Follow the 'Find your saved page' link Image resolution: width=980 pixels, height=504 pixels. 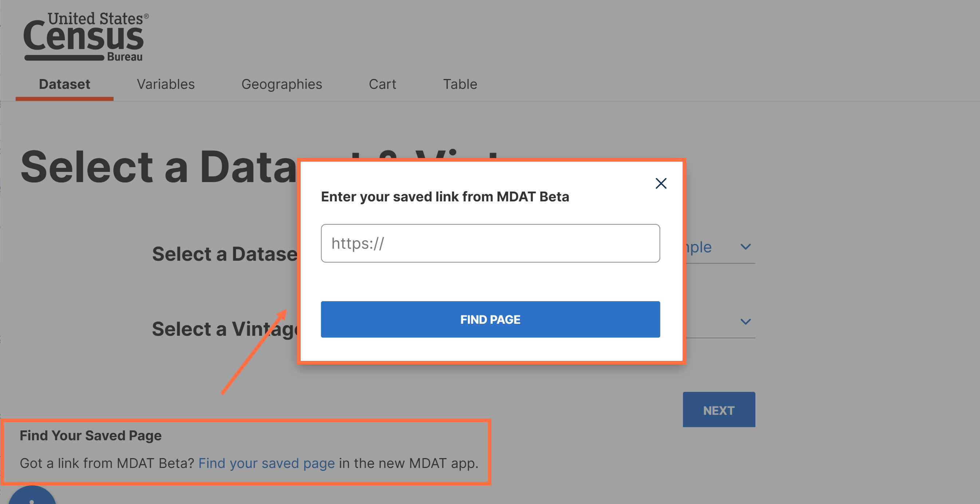(266, 463)
